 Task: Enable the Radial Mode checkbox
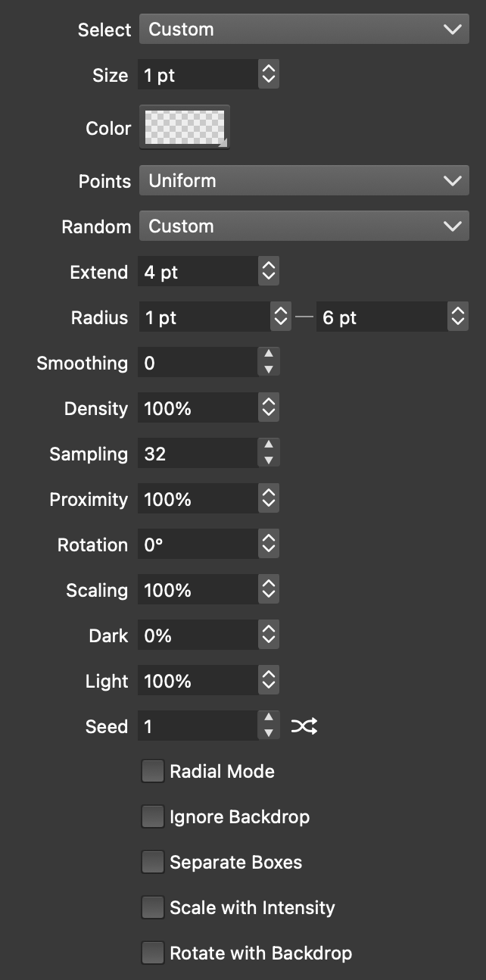pos(153,772)
